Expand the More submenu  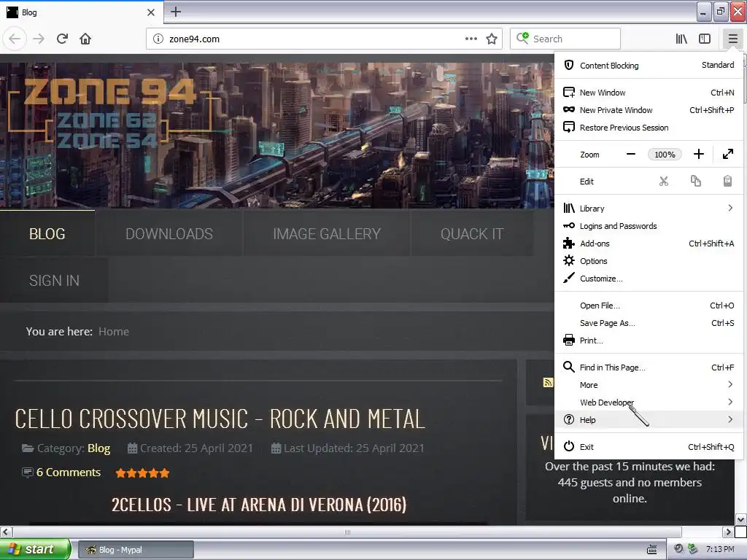649,385
